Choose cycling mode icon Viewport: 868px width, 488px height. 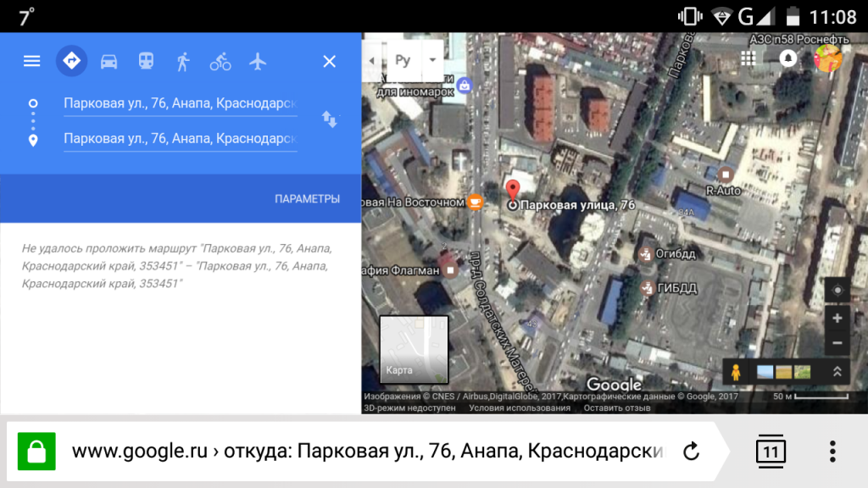click(220, 61)
